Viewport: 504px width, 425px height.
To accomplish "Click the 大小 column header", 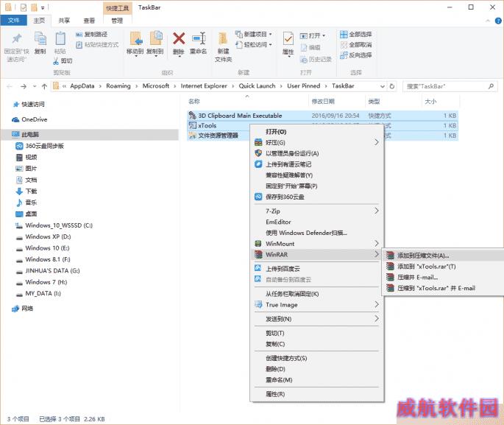I will coord(430,102).
